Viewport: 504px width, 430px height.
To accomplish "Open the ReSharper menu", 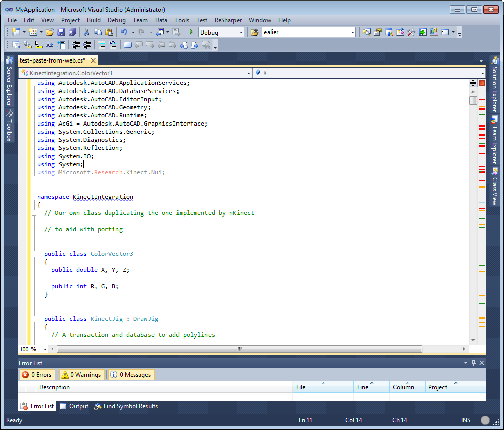I will click(x=228, y=20).
